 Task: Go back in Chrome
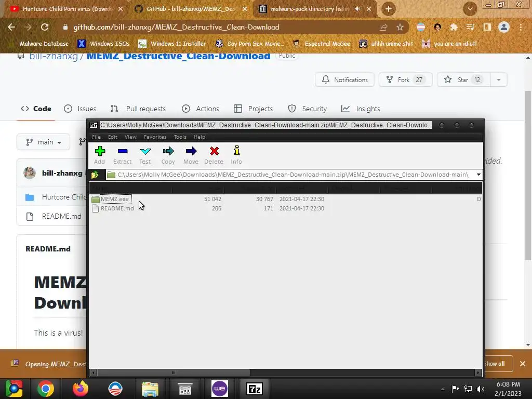tap(11, 27)
